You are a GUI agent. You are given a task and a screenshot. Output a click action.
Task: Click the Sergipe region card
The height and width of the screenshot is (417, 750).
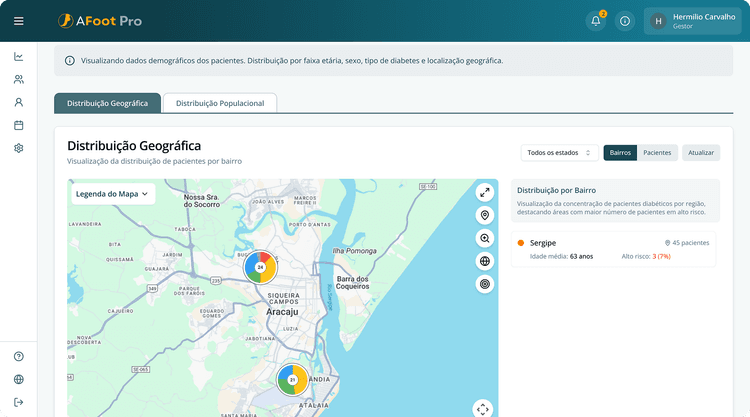pos(613,249)
